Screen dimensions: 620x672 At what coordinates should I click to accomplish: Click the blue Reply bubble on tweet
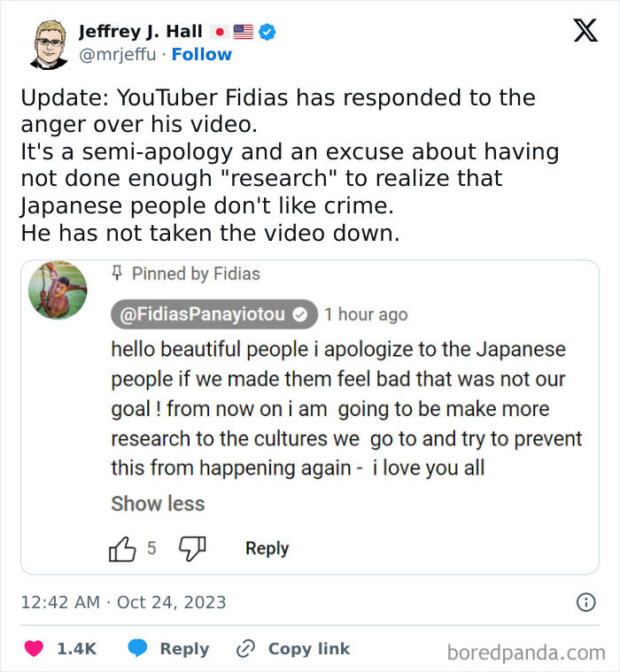[137, 649]
